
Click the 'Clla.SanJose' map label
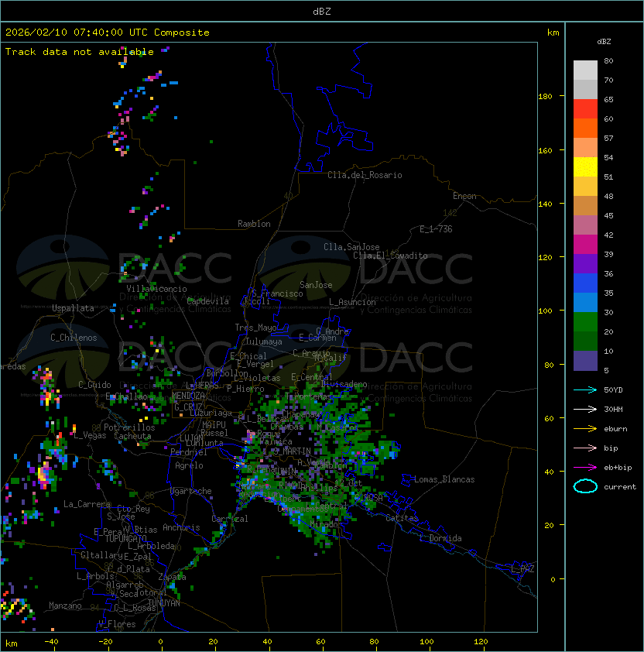pos(351,247)
